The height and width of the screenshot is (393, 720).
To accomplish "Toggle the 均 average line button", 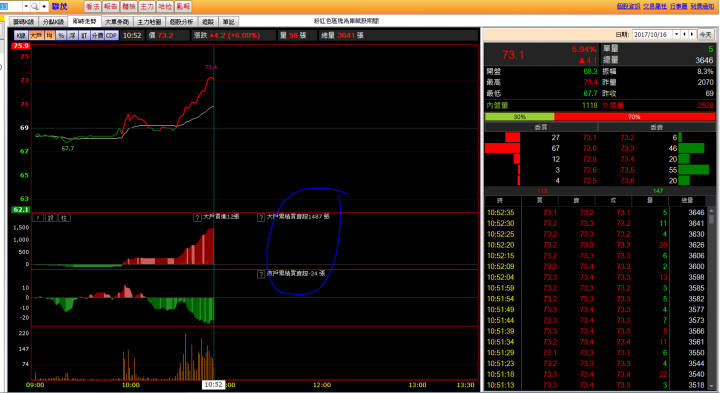I will coord(50,35).
